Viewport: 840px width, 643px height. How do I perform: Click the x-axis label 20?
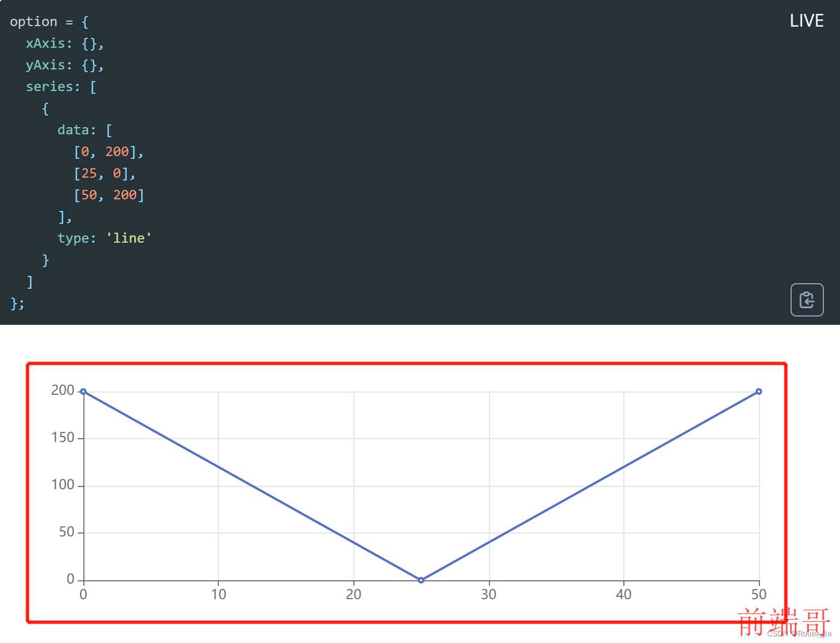pos(353,595)
